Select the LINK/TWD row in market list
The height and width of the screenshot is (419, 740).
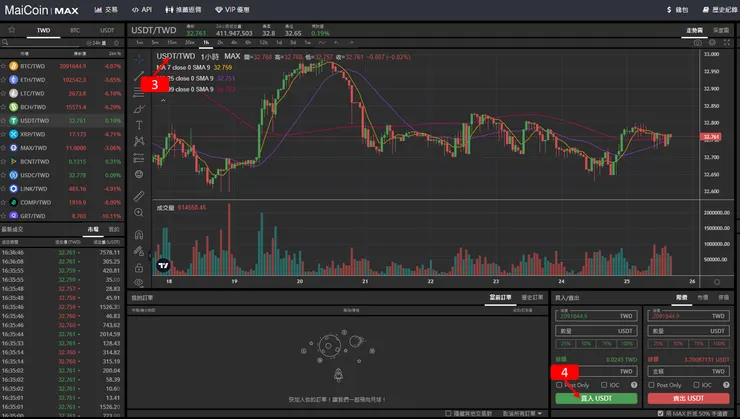62,189
